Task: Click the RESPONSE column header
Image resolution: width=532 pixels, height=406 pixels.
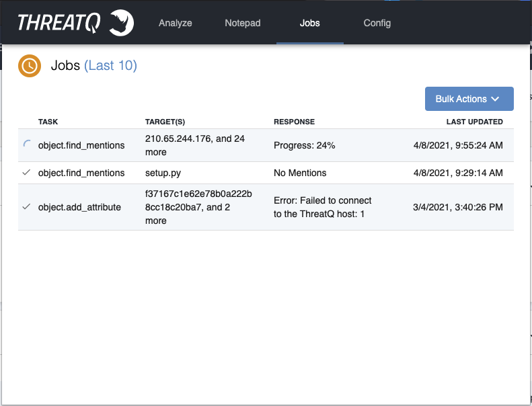Action: point(294,122)
